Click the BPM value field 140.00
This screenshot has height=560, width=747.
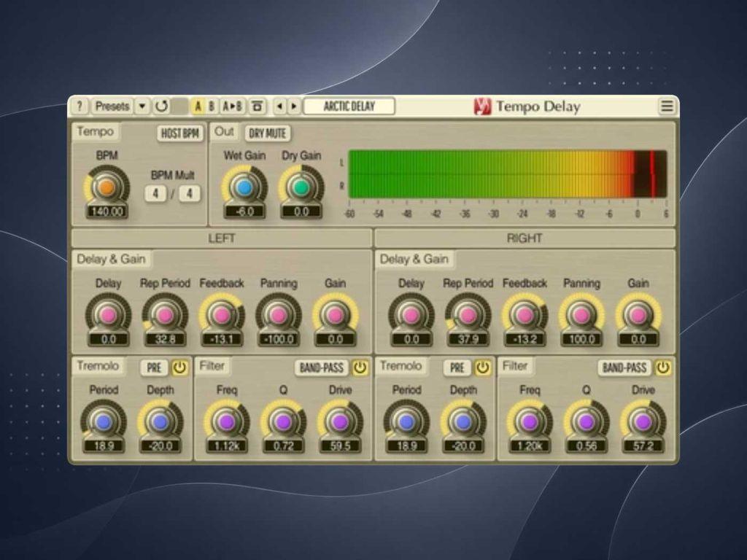(x=107, y=211)
